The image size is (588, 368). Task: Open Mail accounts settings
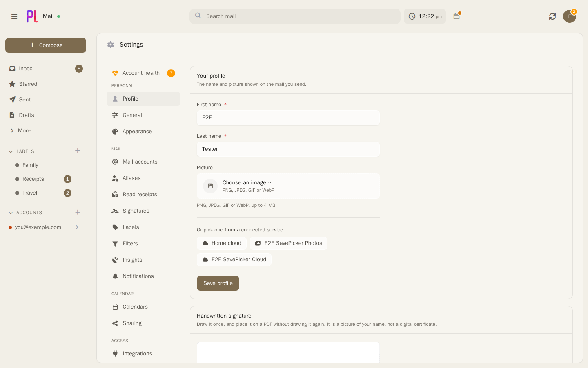click(143, 162)
